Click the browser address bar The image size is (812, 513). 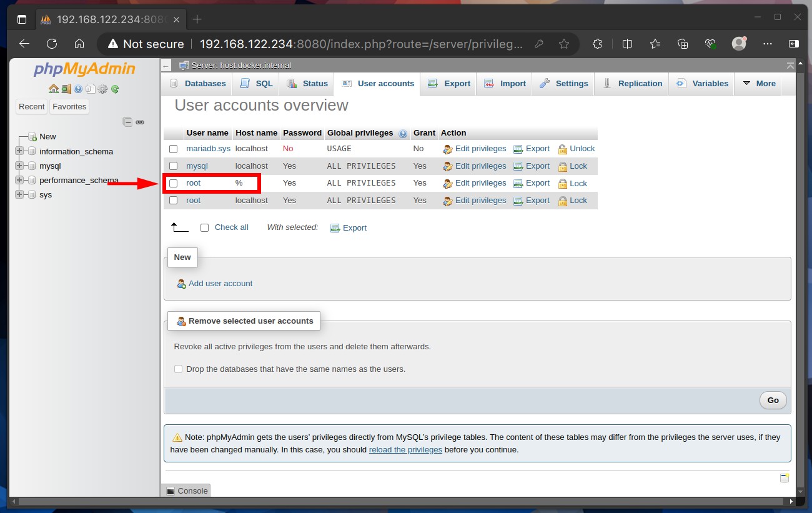click(362, 44)
